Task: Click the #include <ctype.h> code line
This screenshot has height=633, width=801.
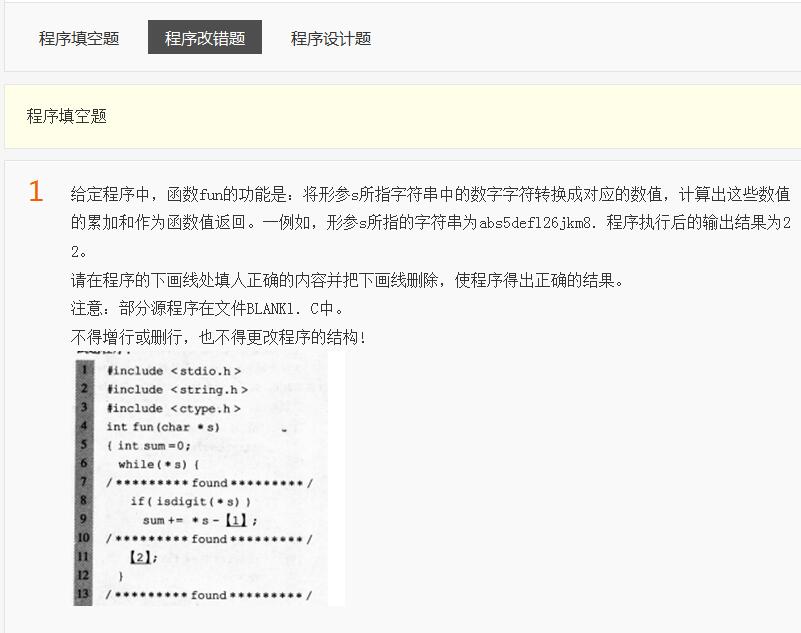Action: click(x=174, y=408)
